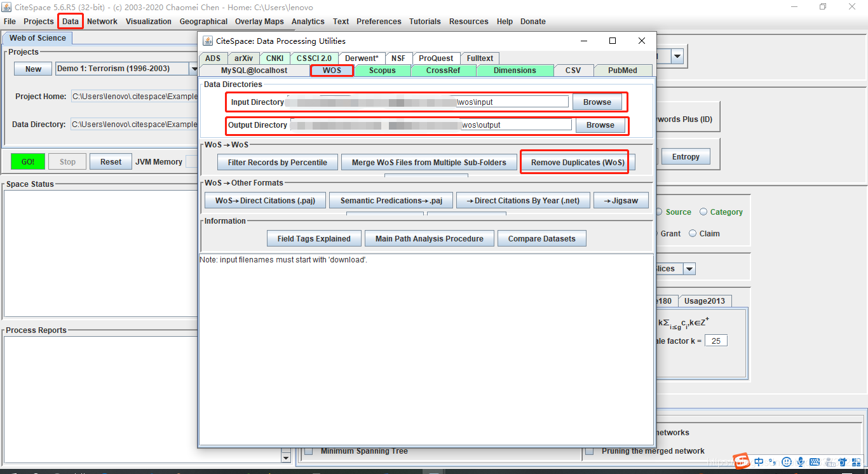Viewport: 868px width, 474px height.
Task: Click the microphone voice input icon
Action: 801,462
